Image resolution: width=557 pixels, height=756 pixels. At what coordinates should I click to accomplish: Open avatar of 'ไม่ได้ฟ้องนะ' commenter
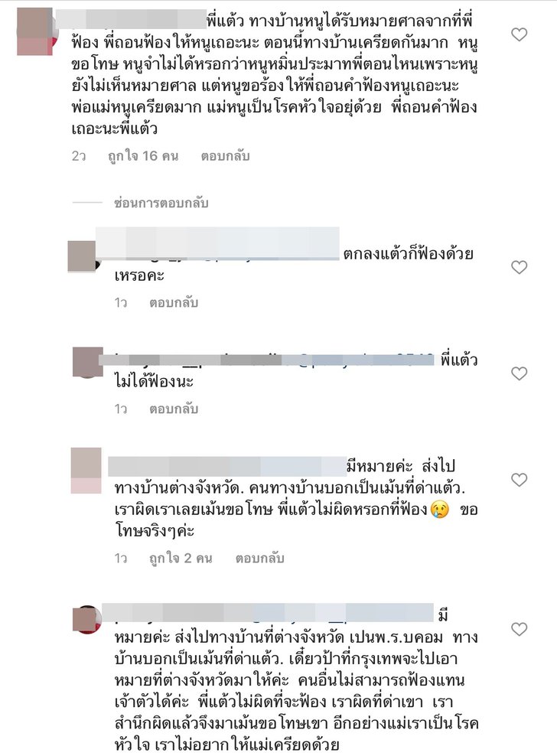pos(88,362)
